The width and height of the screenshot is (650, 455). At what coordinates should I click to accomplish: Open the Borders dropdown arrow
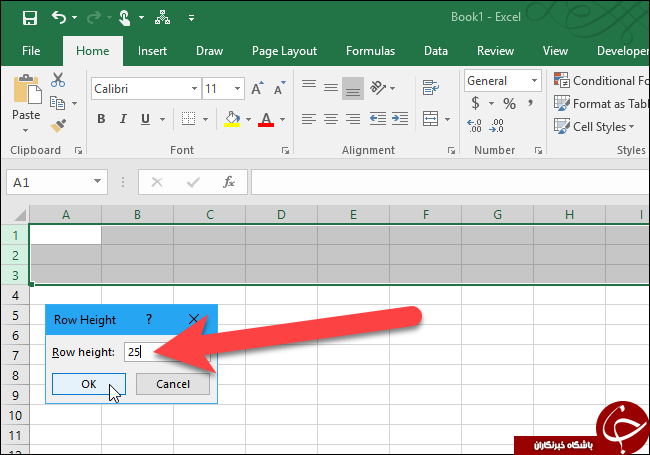coord(206,120)
